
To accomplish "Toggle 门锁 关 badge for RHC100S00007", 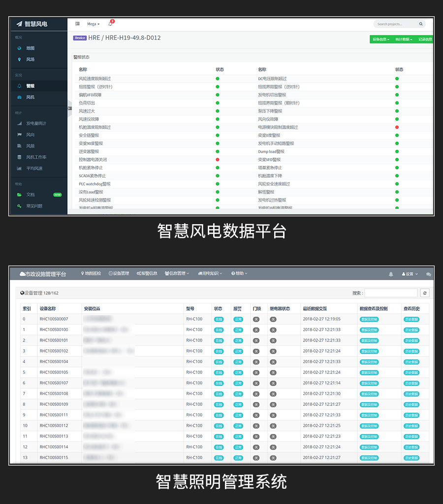I will click(256, 319).
